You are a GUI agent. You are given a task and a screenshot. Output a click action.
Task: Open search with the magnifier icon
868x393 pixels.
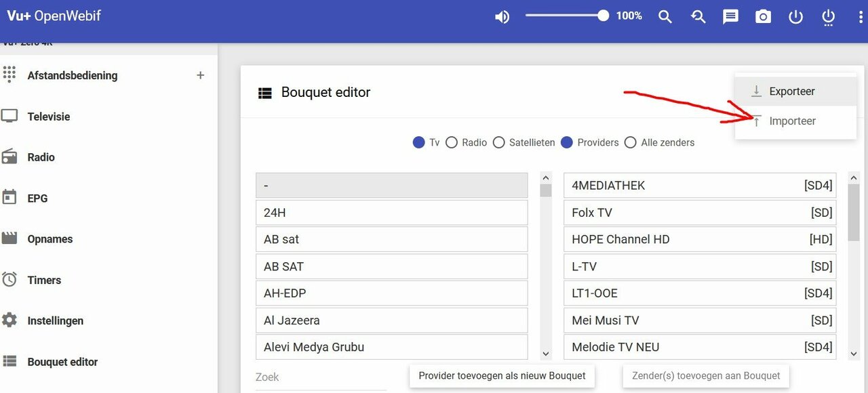665,16
